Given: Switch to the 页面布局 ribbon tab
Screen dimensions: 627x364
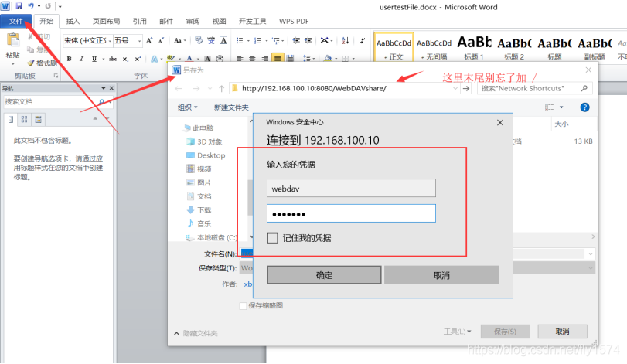Looking at the screenshot, I should [107, 21].
